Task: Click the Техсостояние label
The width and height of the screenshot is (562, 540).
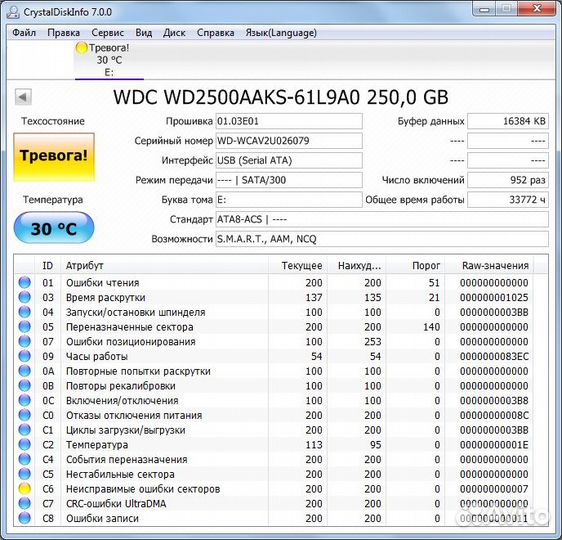Action: [x=53, y=121]
